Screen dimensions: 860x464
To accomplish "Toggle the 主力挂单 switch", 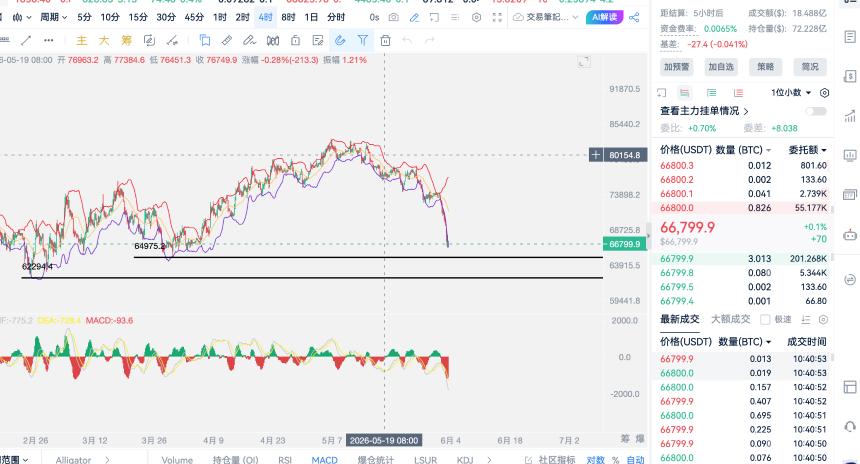I will click(x=816, y=111).
